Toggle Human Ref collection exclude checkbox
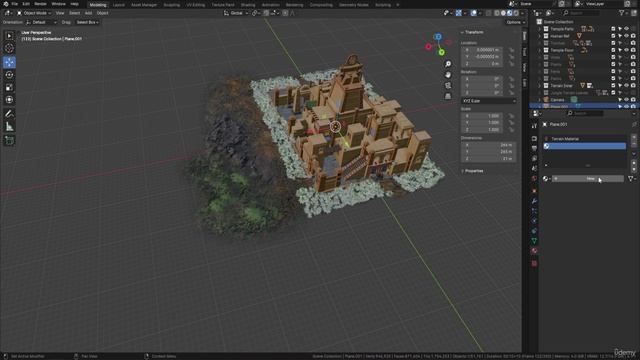Screen dimensions: 640x360 point(613,36)
